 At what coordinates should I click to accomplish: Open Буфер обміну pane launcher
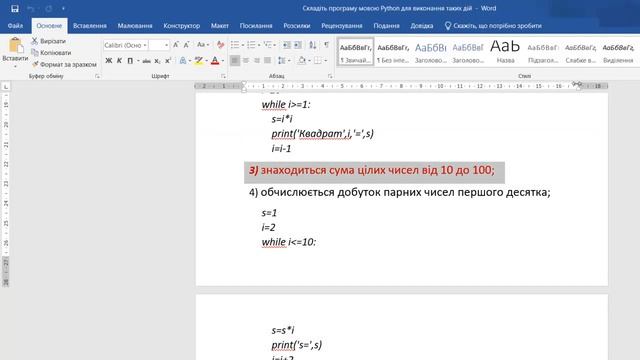pos(97,76)
